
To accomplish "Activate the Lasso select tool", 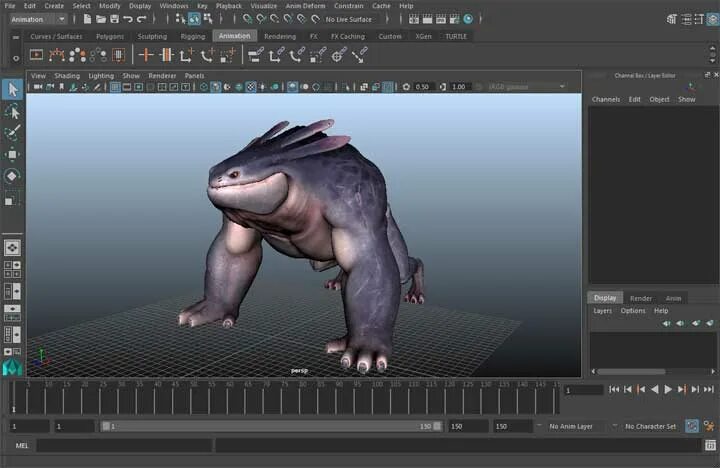I will pos(13,112).
